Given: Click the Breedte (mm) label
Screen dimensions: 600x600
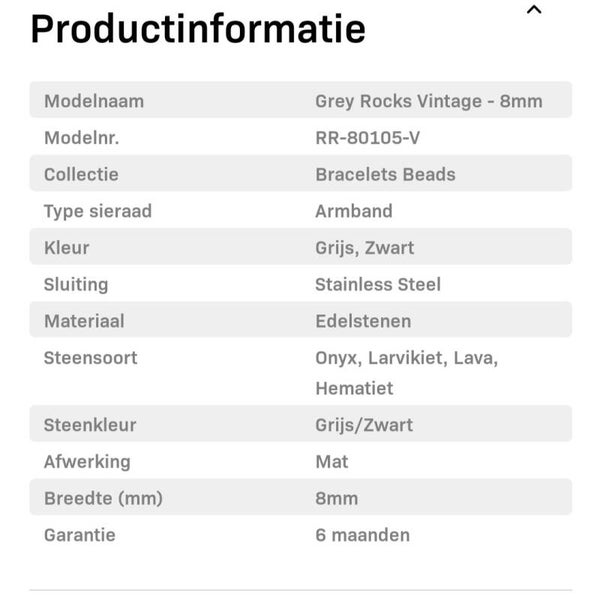Looking at the screenshot, I should tap(103, 498).
